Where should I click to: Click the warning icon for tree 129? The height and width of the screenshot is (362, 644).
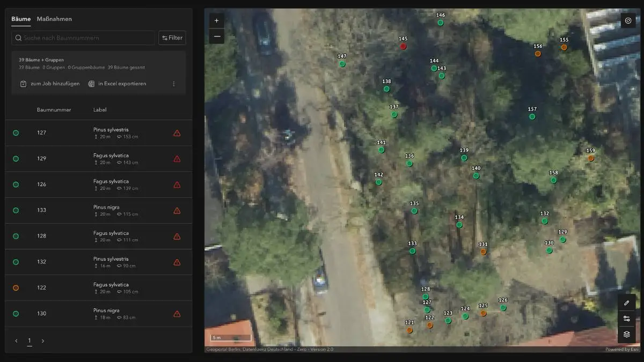click(177, 159)
